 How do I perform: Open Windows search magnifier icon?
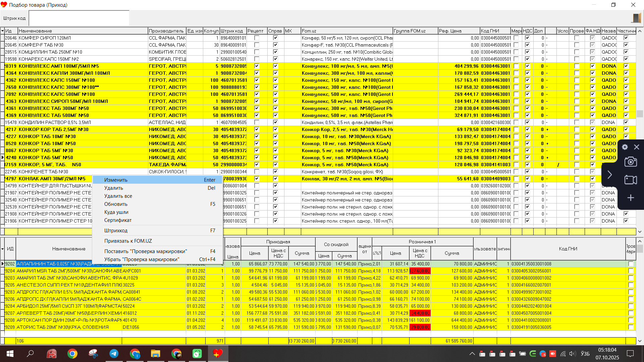30,354
